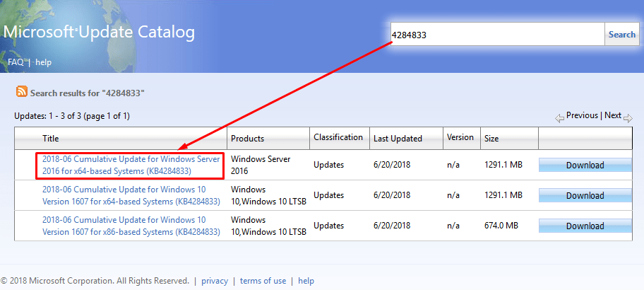Image resolution: width=644 pixels, height=290 pixels.
Task: Open the terms of use link
Action: point(263,281)
